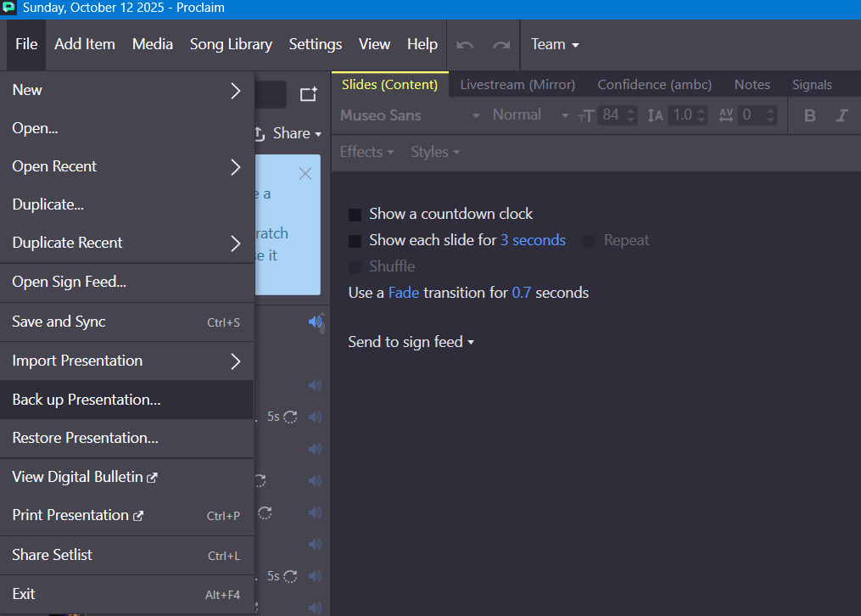Open the Share dropdown

tap(297, 133)
